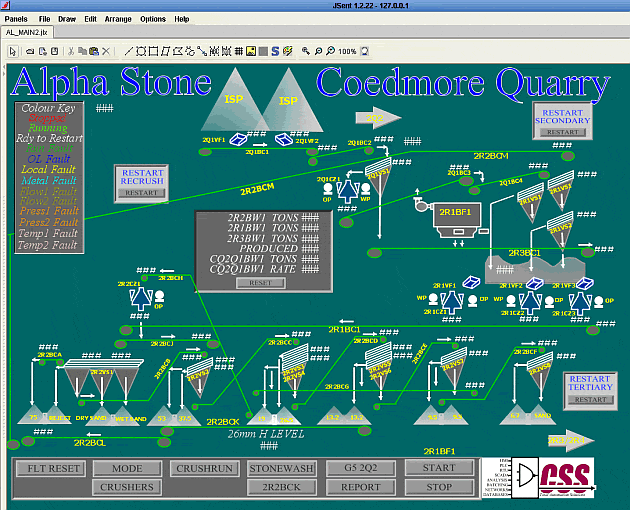630x510 pixels.
Task: Click the open file toolbar icon
Action: click(30, 51)
